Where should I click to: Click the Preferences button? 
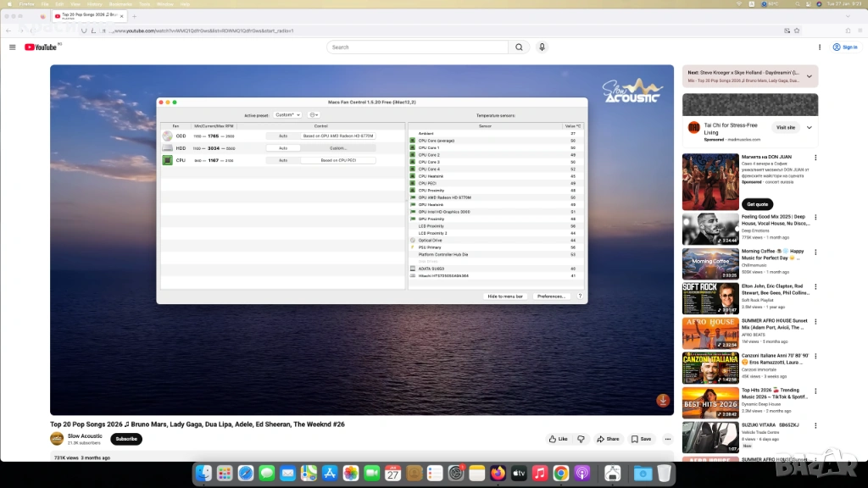click(x=551, y=297)
